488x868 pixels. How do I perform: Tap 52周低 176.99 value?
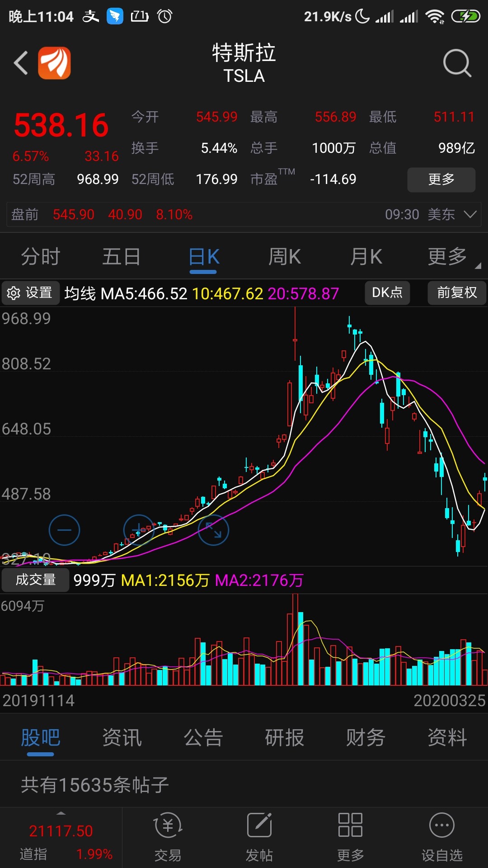tap(216, 179)
